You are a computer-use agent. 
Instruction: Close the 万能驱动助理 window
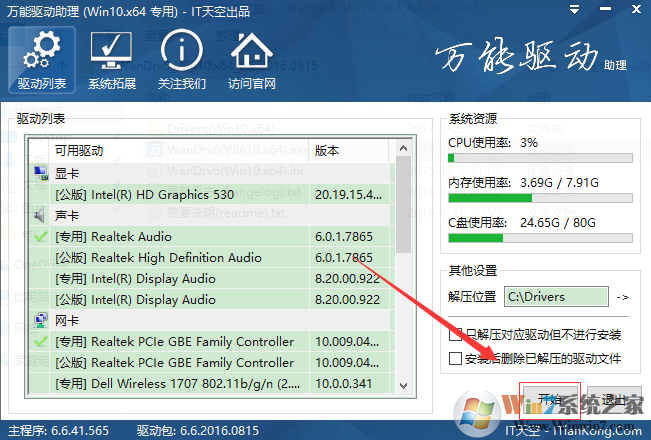pos(636,9)
